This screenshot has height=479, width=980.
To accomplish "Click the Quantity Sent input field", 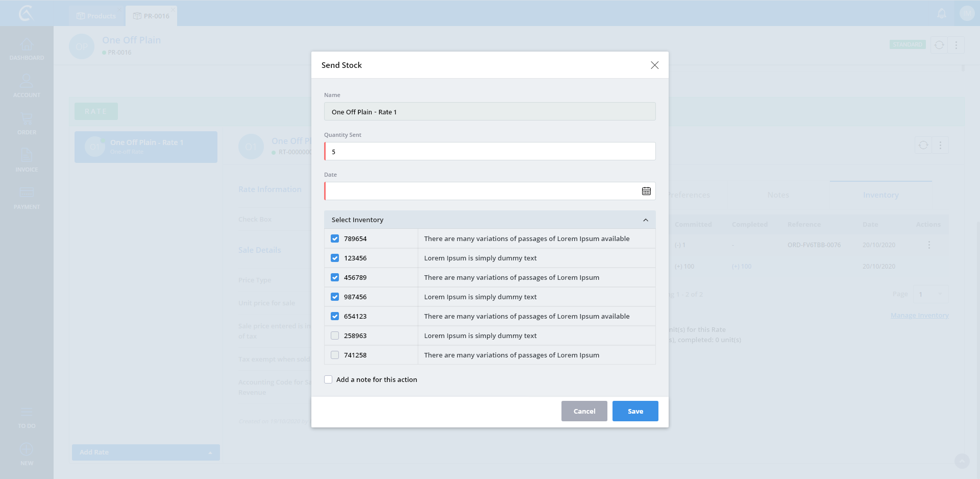I will pos(490,152).
